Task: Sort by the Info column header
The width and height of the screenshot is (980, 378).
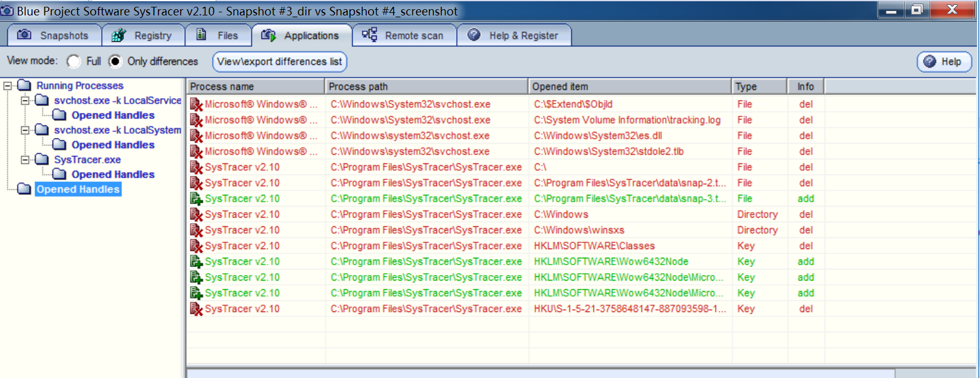Action: pos(806,86)
